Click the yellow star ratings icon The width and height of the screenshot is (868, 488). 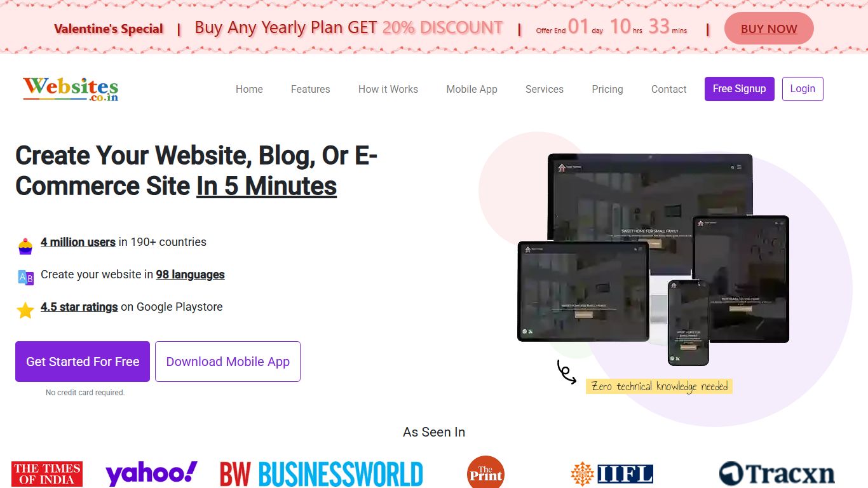pos(25,310)
